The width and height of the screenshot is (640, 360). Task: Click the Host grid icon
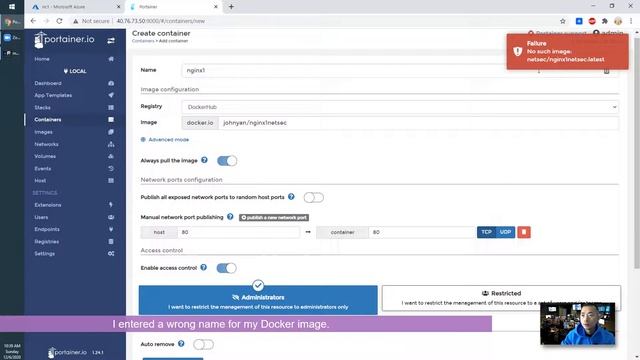(x=111, y=180)
